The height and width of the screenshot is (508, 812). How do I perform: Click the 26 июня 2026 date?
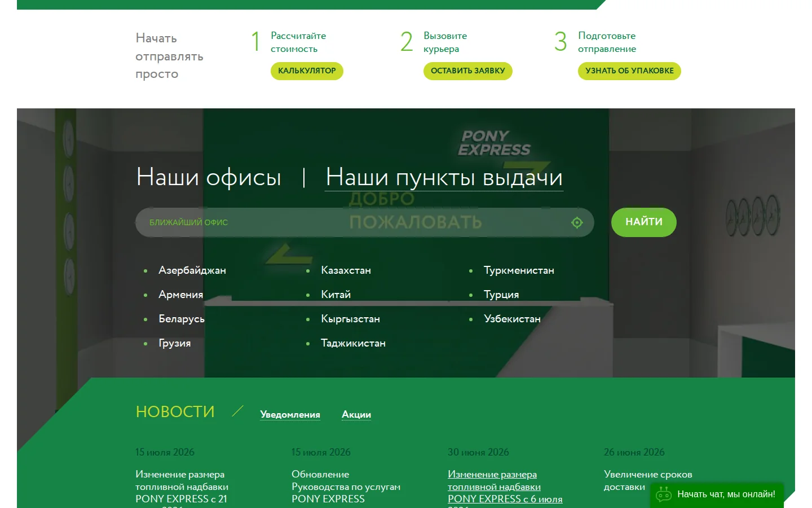634,452
